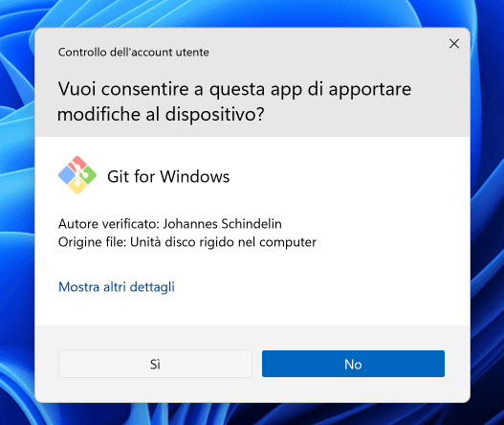This screenshot has height=425, width=504.
Task: Click the Git for Windows logo icon
Action: [77, 175]
